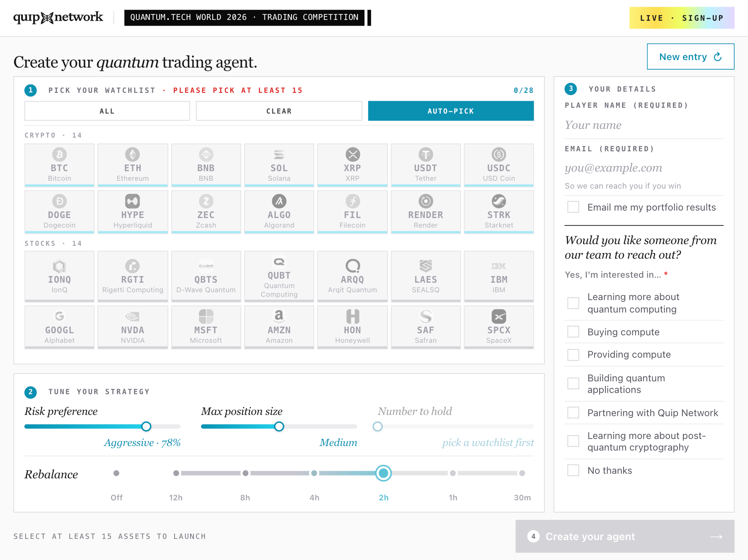
Task: Select the SAF Safran tile
Action: [426, 327]
